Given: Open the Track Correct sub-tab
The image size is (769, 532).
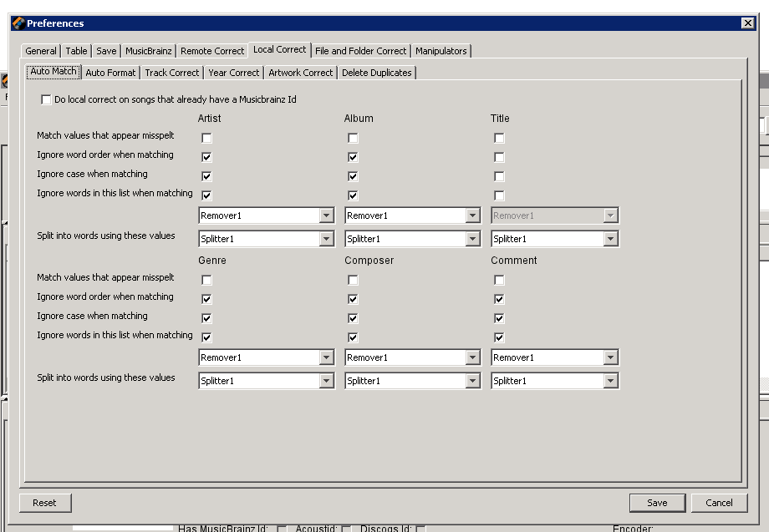Looking at the screenshot, I should [x=172, y=73].
